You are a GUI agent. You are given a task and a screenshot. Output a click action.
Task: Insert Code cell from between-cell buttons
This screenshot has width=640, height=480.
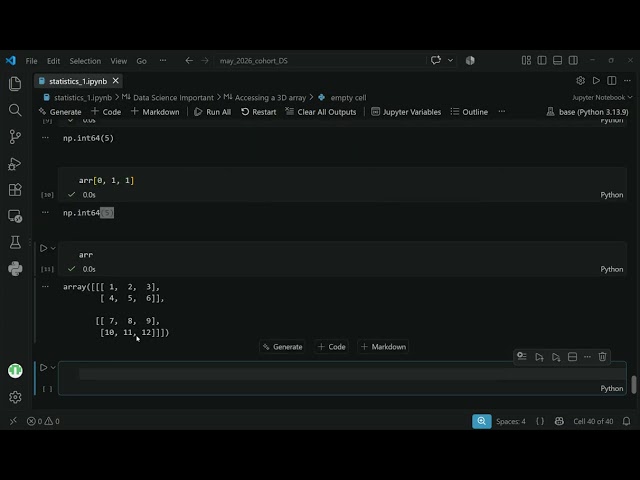pyautogui.click(x=332, y=347)
